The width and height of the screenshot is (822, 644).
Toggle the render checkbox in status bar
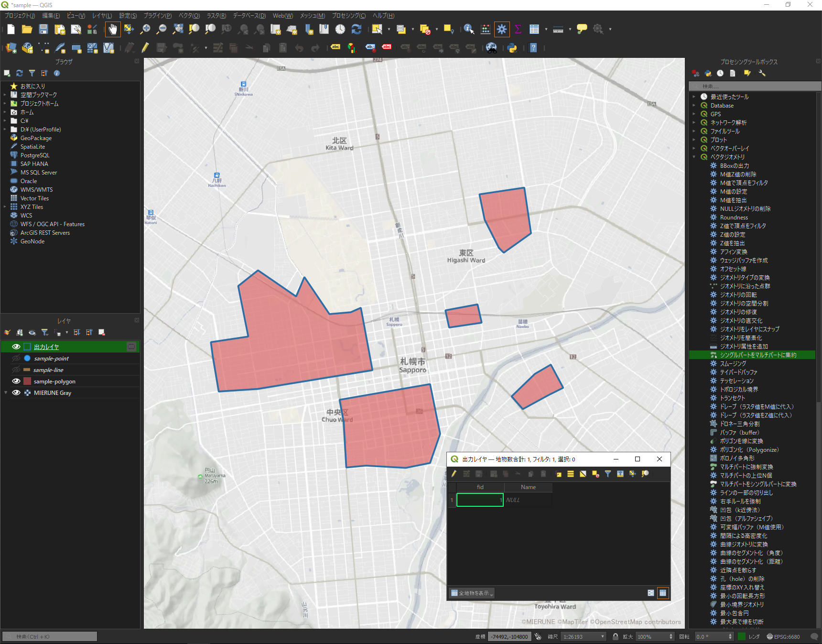coord(742,636)
